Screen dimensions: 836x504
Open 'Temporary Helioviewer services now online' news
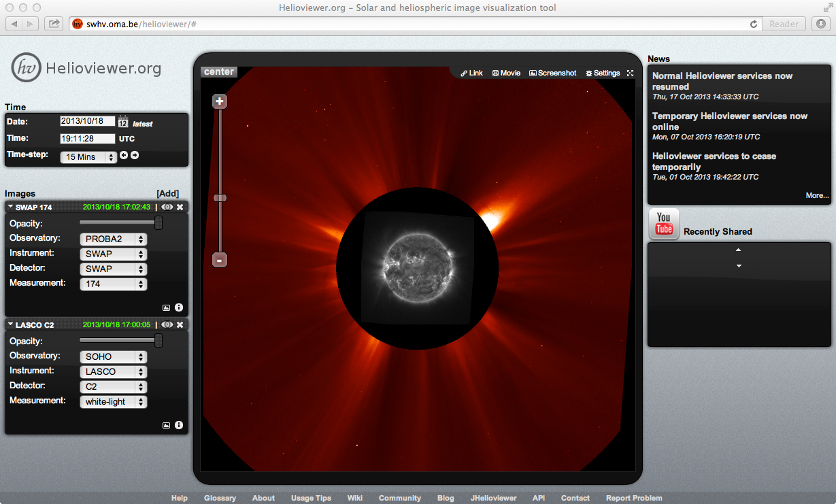(x=730, y=122)
